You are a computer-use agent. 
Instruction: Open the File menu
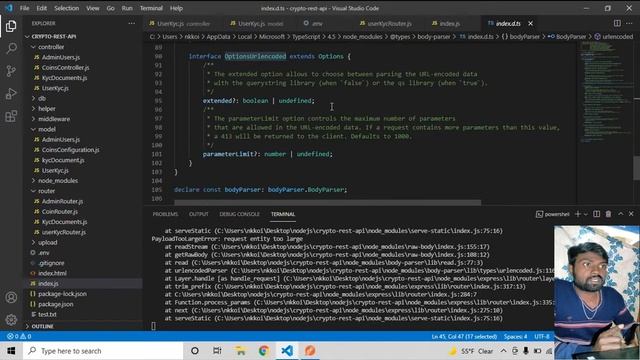[x=24, y=8]
